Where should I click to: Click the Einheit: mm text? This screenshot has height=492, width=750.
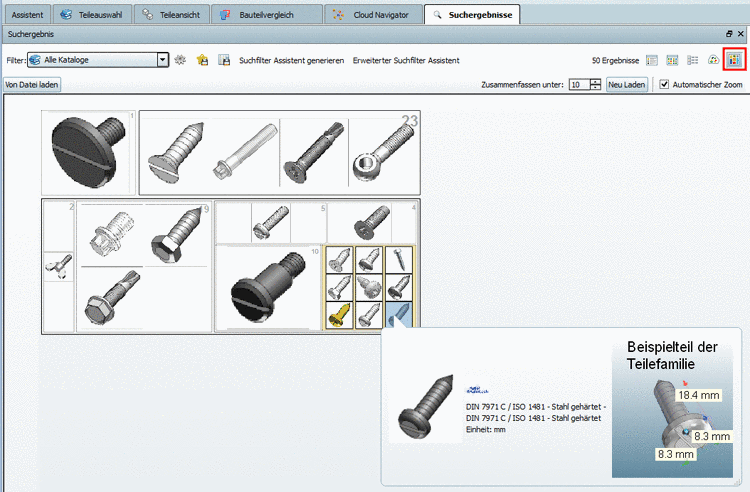click(485, 429)
